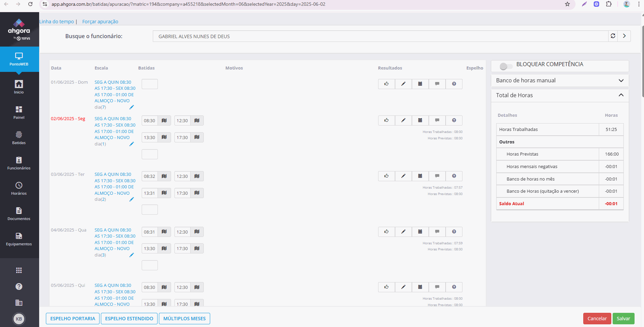This screenshot has width=644, height=327.
Task: Go to next employee arrow
Action: click(x=624, y=36)
